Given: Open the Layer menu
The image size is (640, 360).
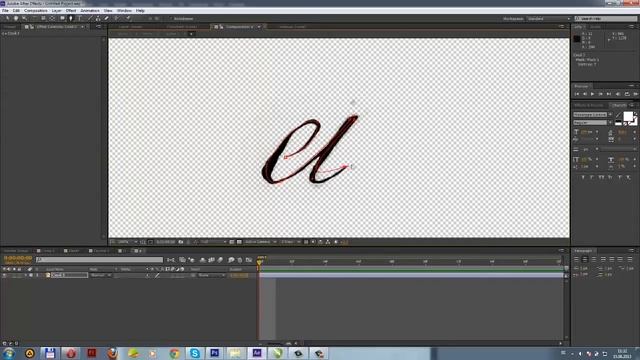Looking at the screenshot, I should coord(56,11).
